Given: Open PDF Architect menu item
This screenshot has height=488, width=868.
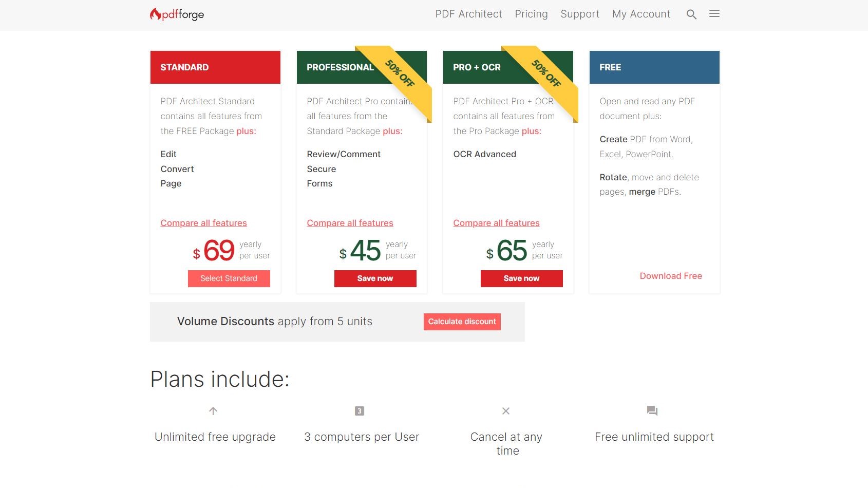Looking at the screenshot, I should tap(469, 14).
